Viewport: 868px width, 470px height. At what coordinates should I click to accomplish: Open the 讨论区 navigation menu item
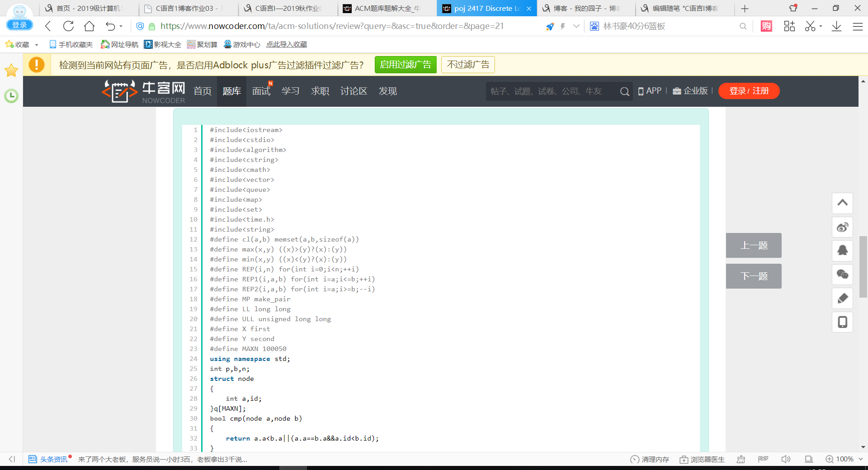[354, 91]
